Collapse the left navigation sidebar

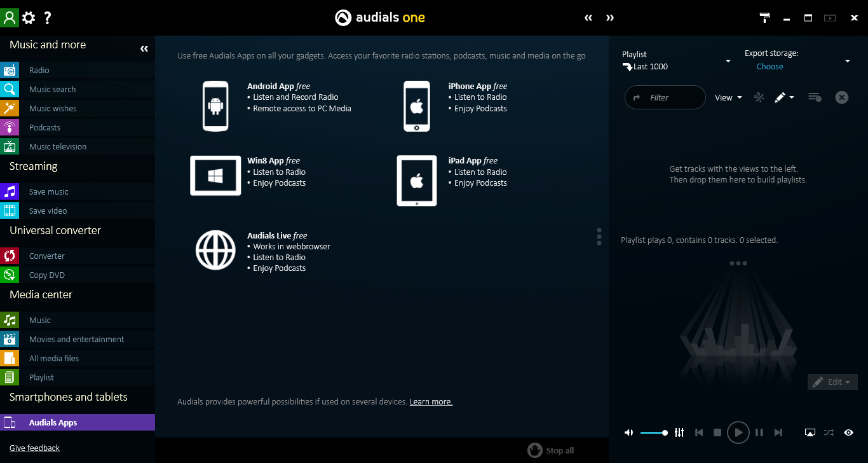[x=144, y=48]
